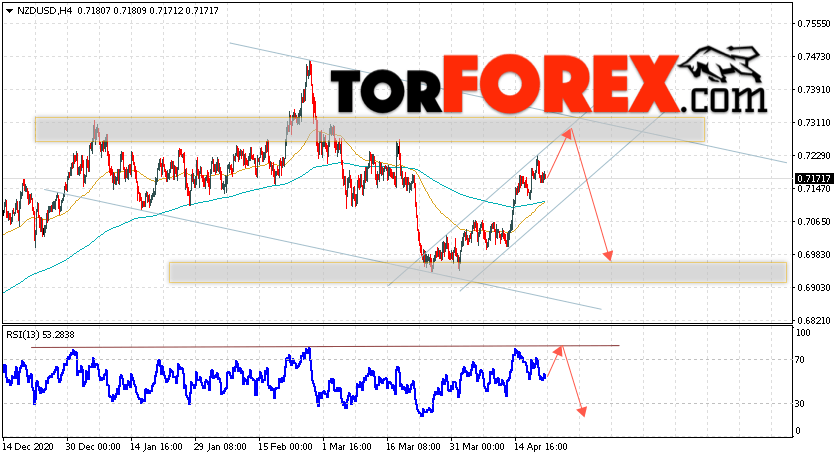
Task: Click the 14 Apr 16:00 date label
Action: pos(540,447)
